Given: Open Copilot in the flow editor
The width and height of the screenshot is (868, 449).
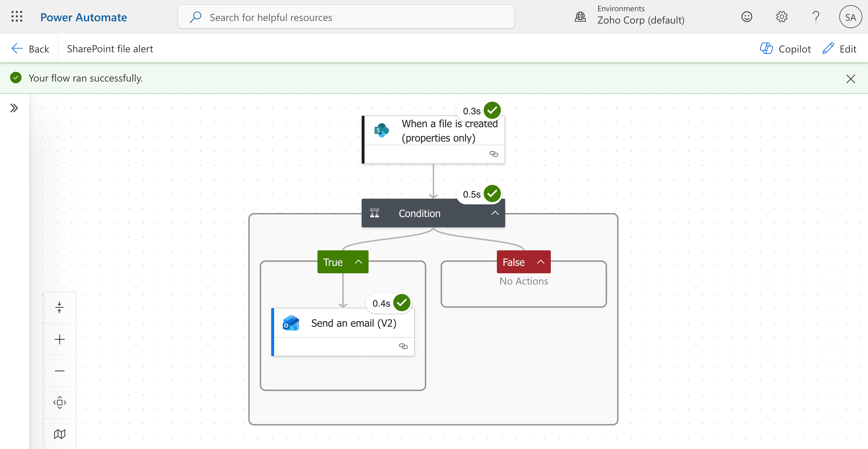Looking at the screenshot, I should point(785,49).
